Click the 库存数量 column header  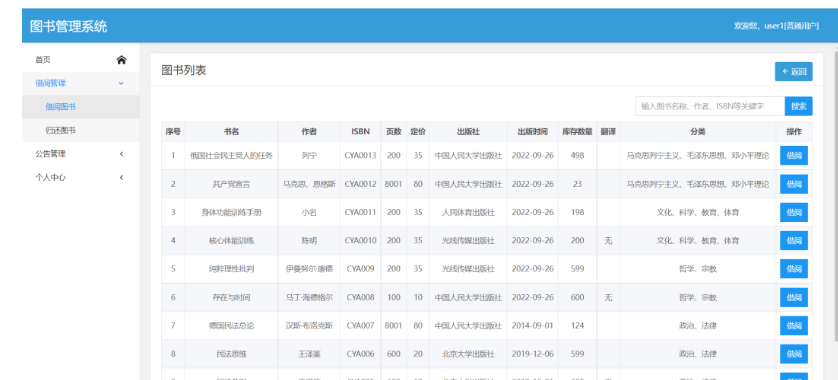577,131
